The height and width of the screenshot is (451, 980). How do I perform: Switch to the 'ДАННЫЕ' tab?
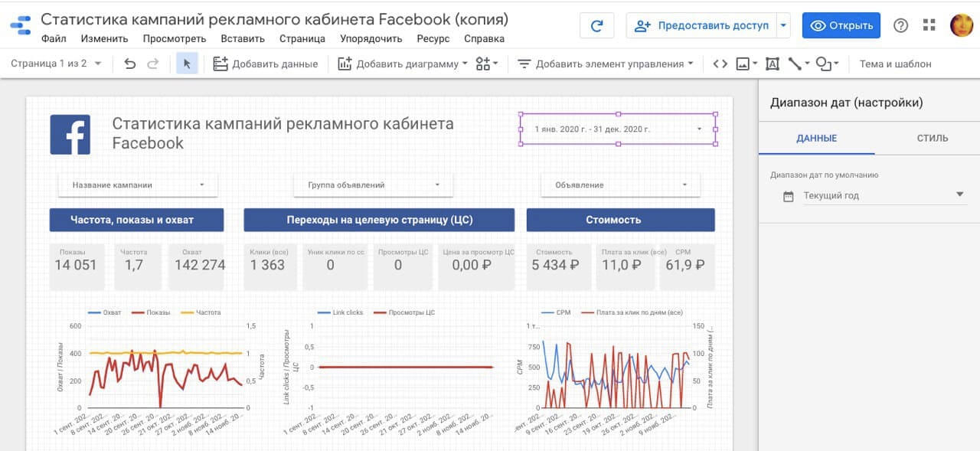[x=816, y=139]
